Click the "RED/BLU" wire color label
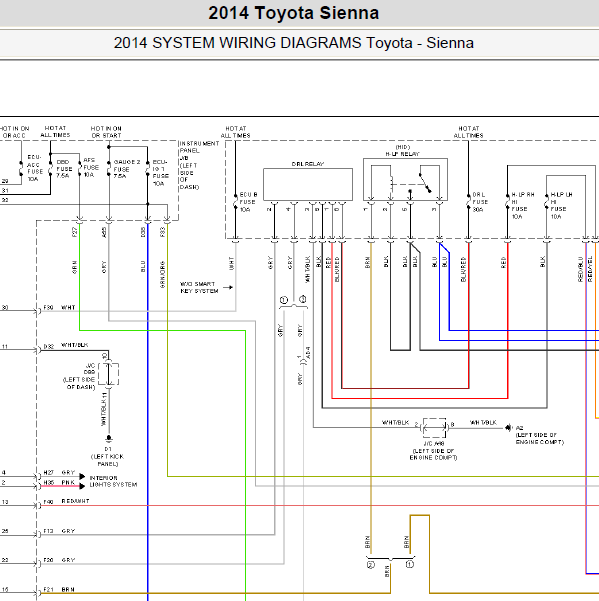The image size is (599, 601). tap(581, 269)
